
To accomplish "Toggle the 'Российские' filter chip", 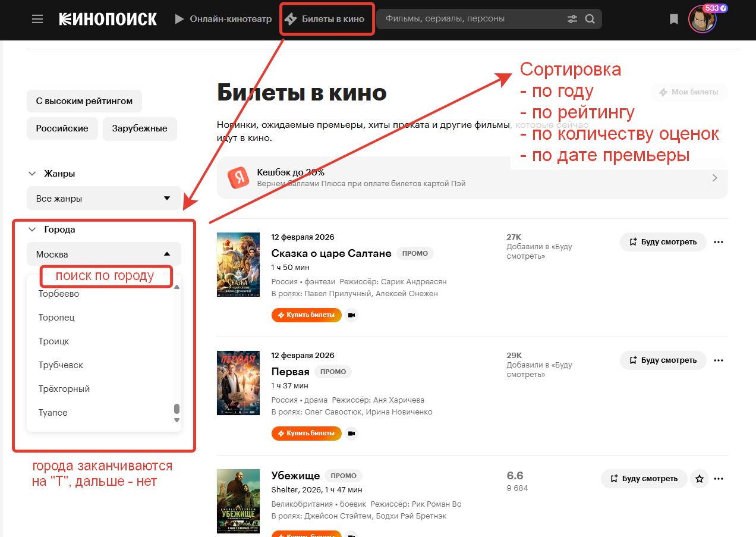I will [62, 128].
